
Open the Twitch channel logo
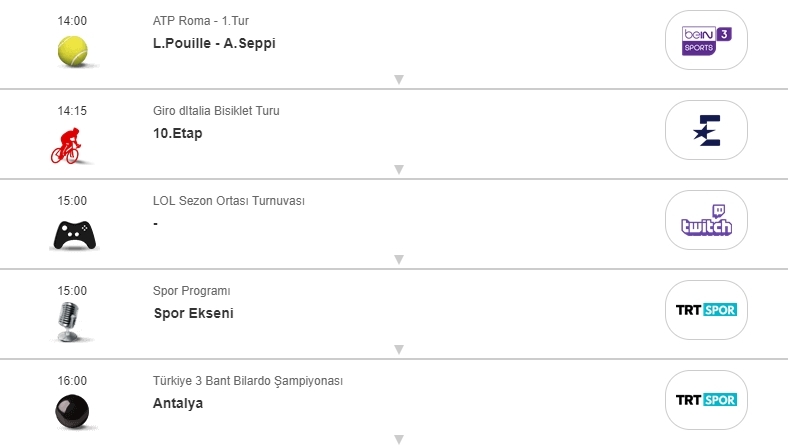point(706,220)
